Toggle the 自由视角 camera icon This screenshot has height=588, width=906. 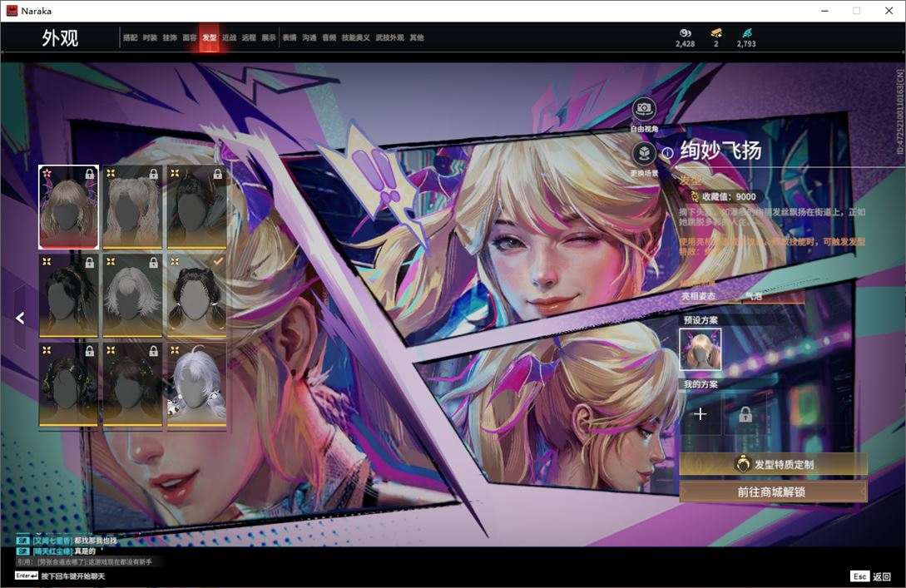[644, 109]
